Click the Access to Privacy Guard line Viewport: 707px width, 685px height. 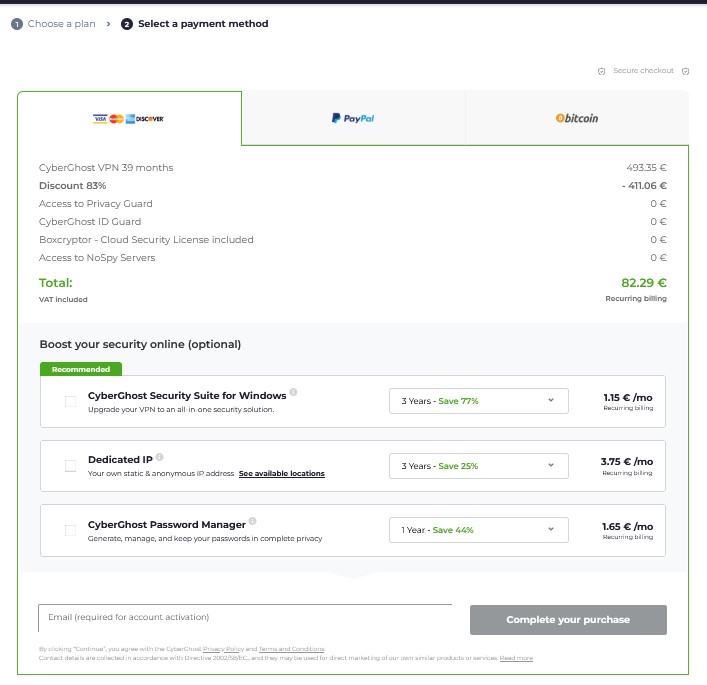click(x=96, y=204)
